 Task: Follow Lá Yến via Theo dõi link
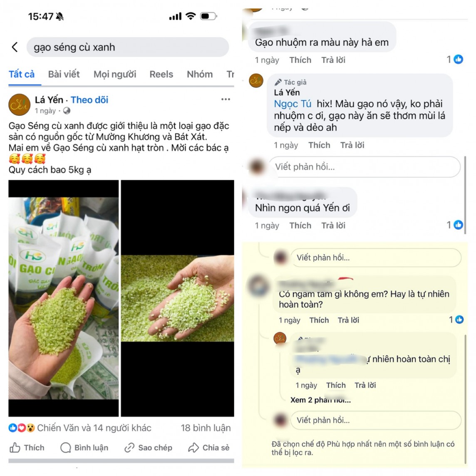click(89, 99)
